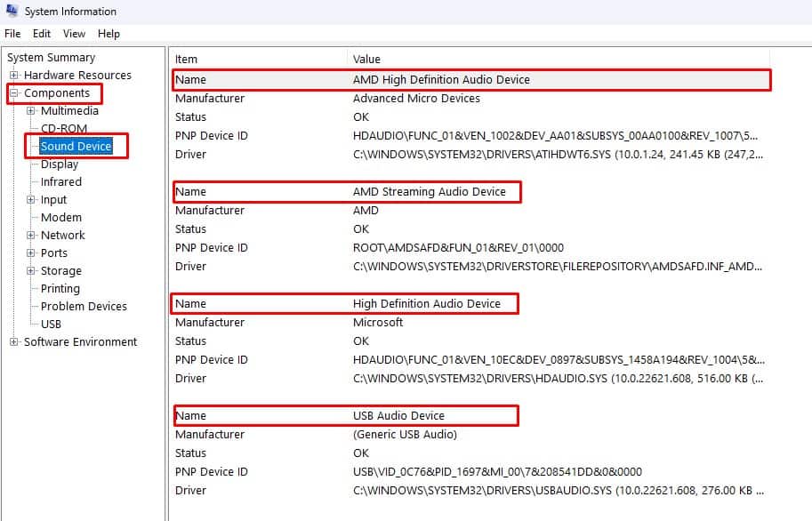Expand the Multimedia node
The image size is (812, 521).
point(31,110)
